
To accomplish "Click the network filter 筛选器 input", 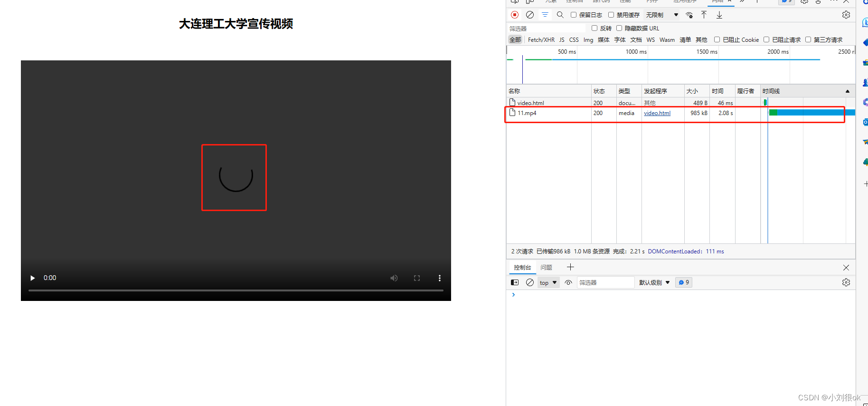I will 546,29.
